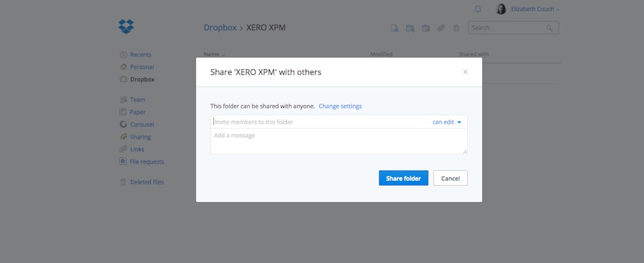644x263 pixels.
Task: Close the share dialog with X
Action: (465, 71)
